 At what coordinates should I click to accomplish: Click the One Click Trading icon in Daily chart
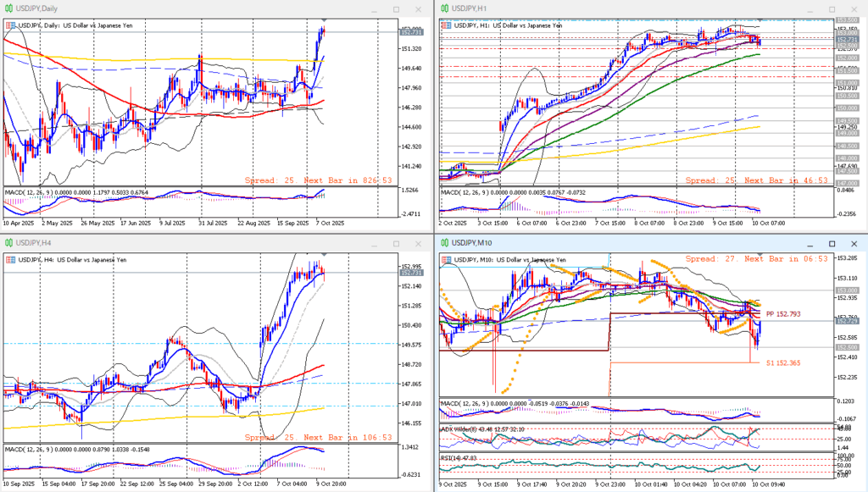click(x=9, y=25)
